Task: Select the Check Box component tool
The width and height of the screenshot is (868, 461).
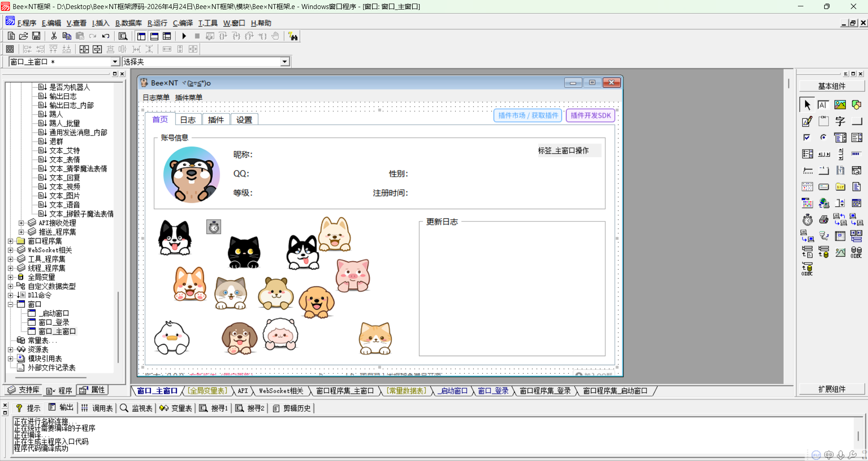Action: pos(807,137)
